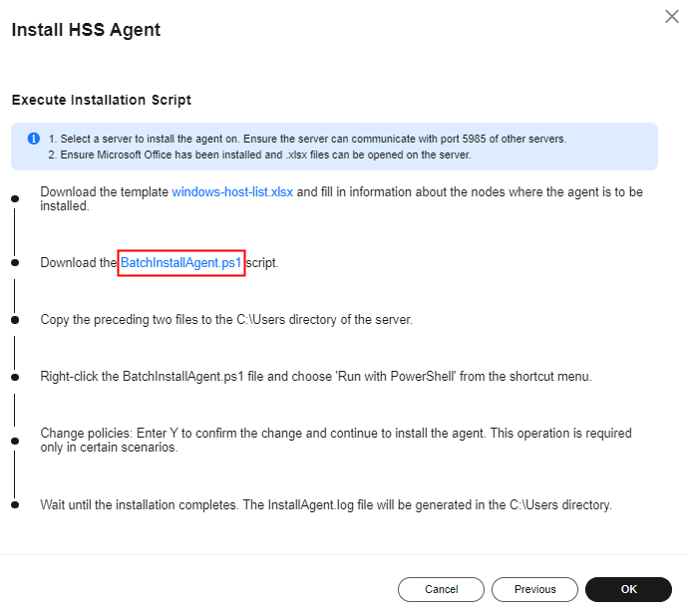Click the bullet beside the Change policies step
This screenshot has height=616, width=688.
(x=15, y=441)
